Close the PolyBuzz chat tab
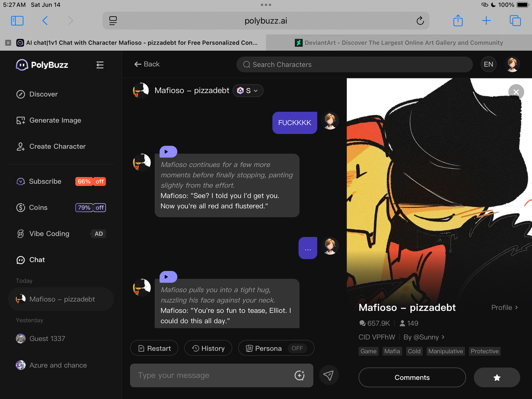Screen dimensions: 532x399 coord(8,43)
